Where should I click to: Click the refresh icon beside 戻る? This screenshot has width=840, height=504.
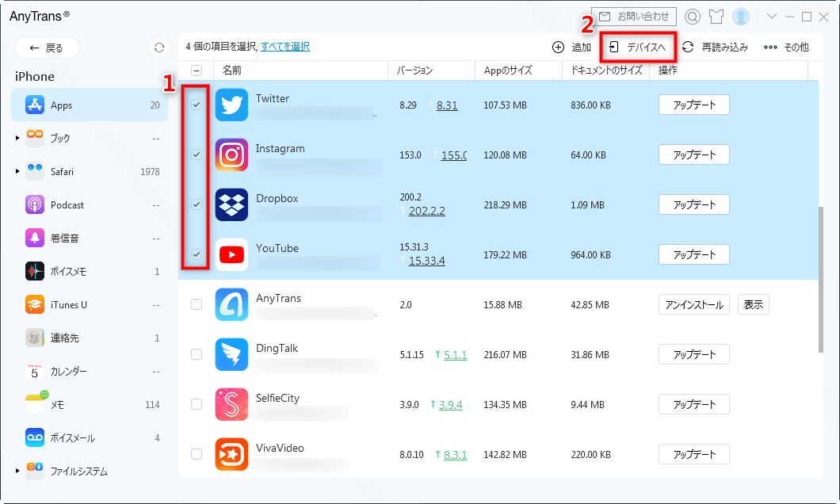point(159,48)
